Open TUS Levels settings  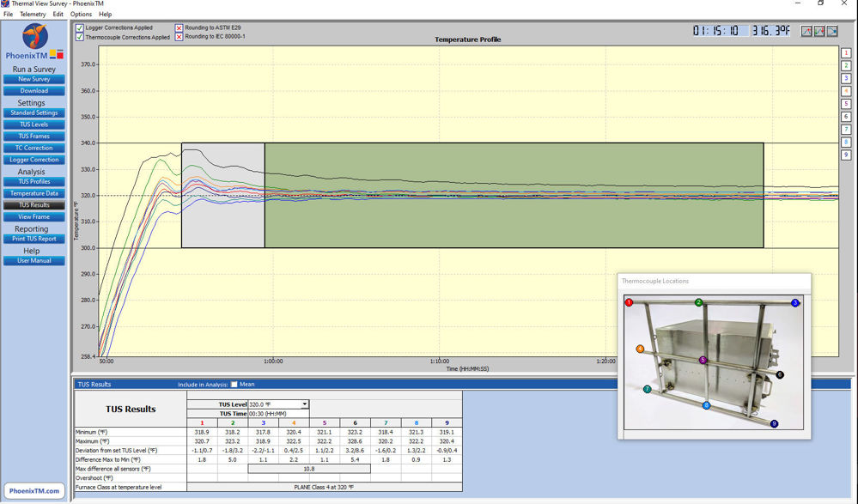(x=34, y=124)
